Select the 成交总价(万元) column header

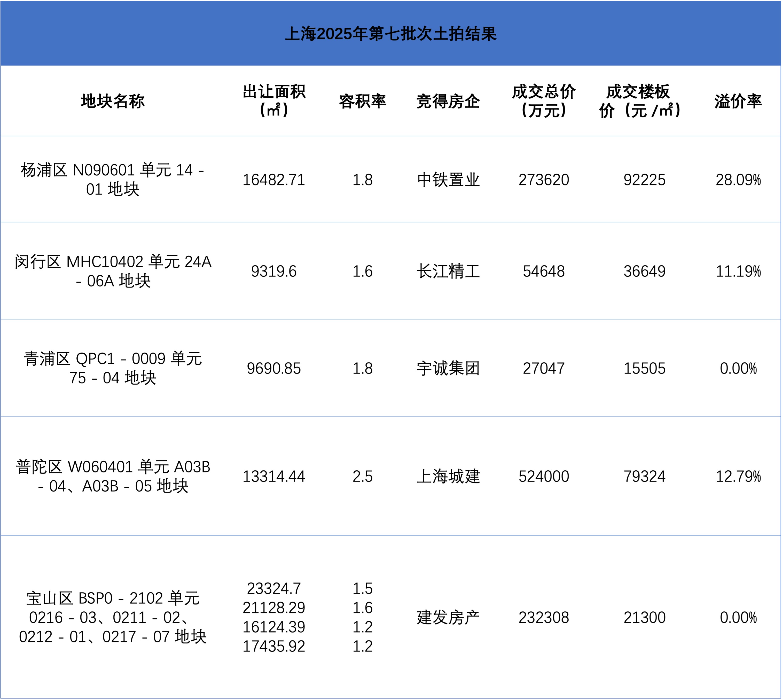coord(543,101)
